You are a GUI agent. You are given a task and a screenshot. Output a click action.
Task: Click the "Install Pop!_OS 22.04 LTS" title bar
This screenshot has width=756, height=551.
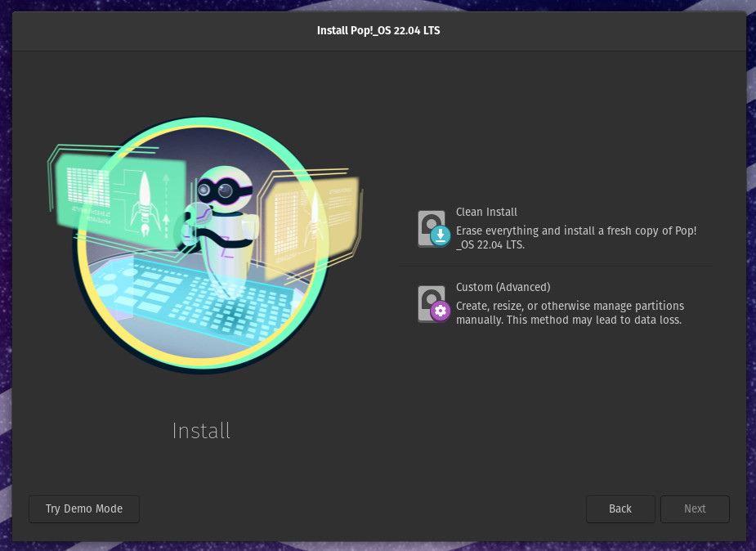(378, 31)
